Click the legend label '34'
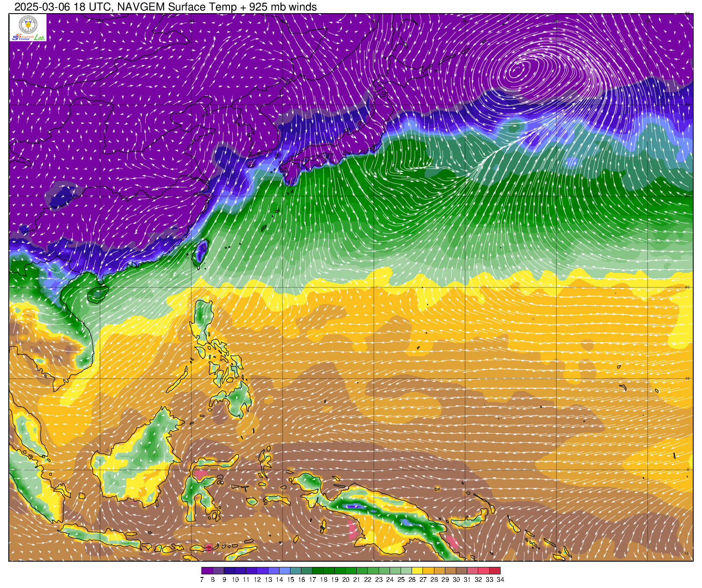 point(501,580)
